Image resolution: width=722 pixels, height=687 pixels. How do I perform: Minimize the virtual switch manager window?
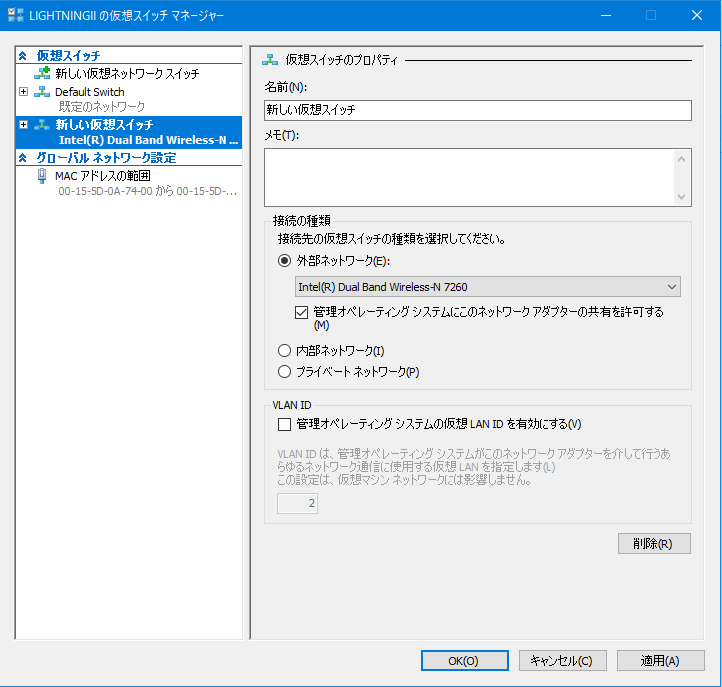tap(606, 15)
